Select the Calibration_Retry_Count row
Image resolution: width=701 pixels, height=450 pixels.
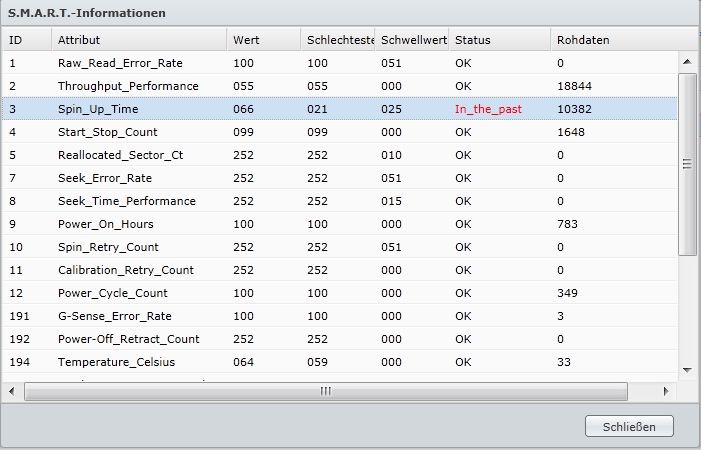339,270
